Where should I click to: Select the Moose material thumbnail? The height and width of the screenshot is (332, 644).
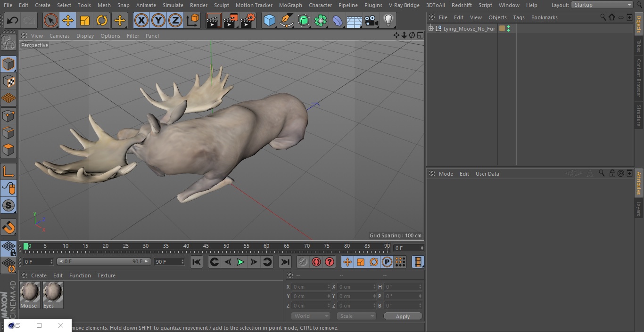(30, 292)
